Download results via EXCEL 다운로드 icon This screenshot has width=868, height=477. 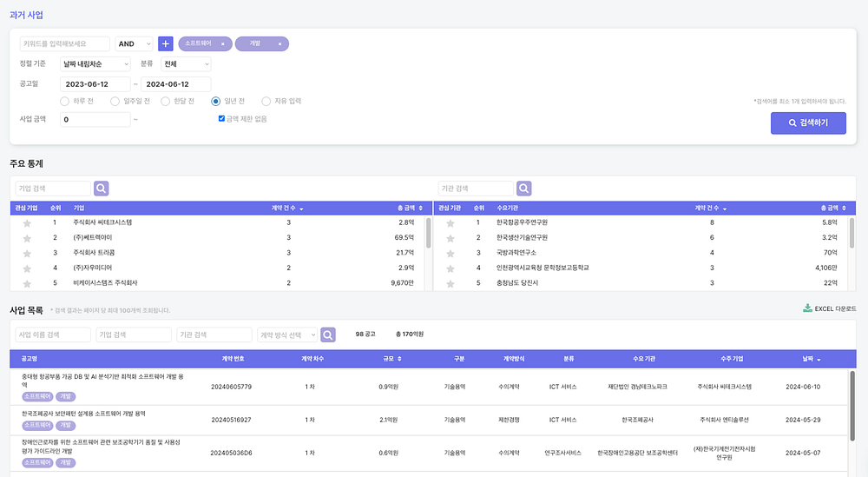[x=807, y=308]
